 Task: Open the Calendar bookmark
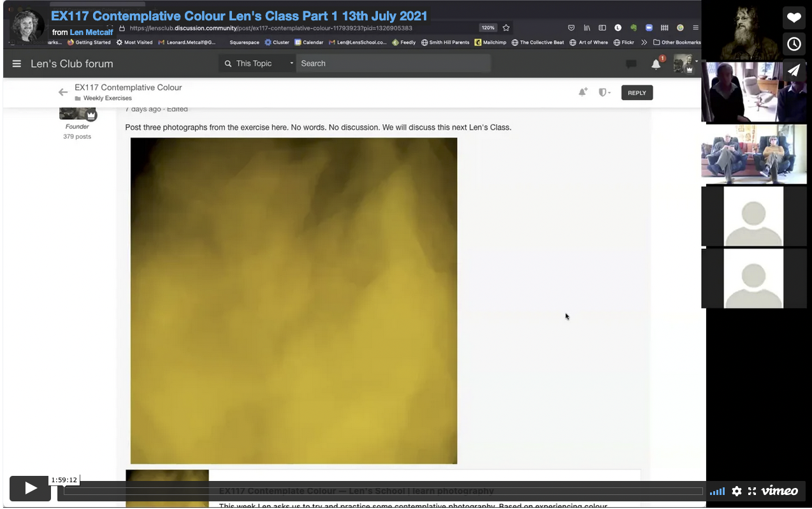pyautogui.click(x=309, y=43)
